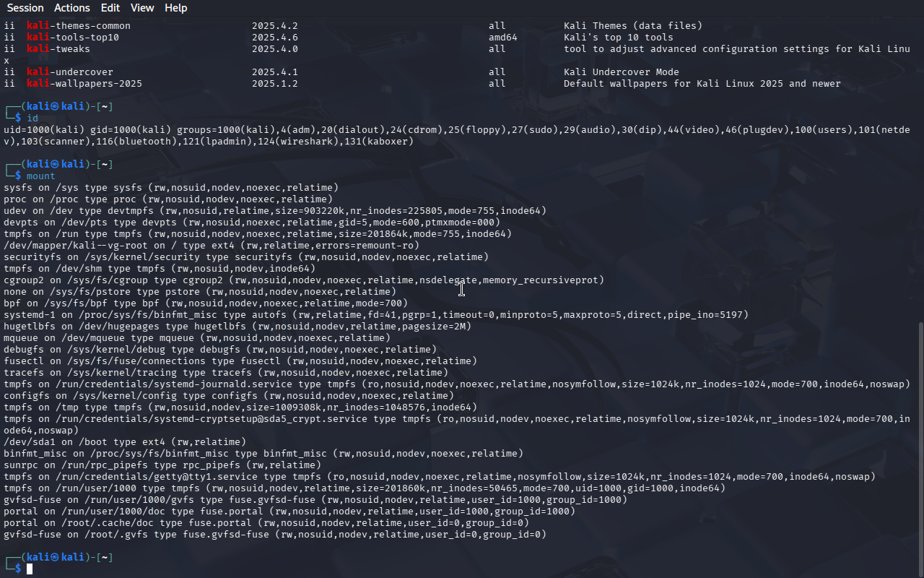Image resolution: width=924 pixels, height=578 pixels.
Task: Open the Edit menu
Action: (110, 8)
